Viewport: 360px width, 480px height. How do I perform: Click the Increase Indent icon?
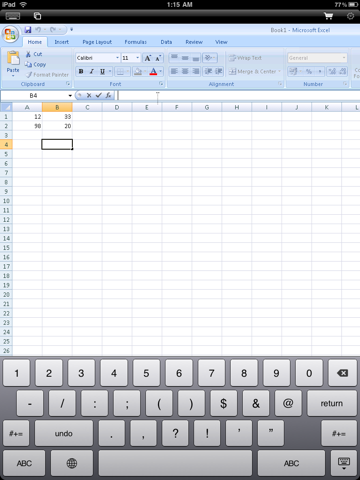tap(219, 71)
